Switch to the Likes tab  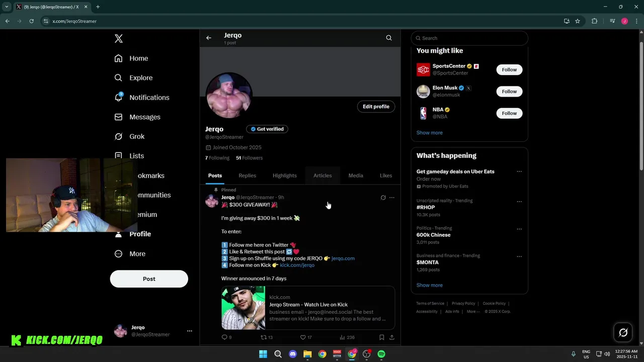pyautogui.click(x=386, y=175)
